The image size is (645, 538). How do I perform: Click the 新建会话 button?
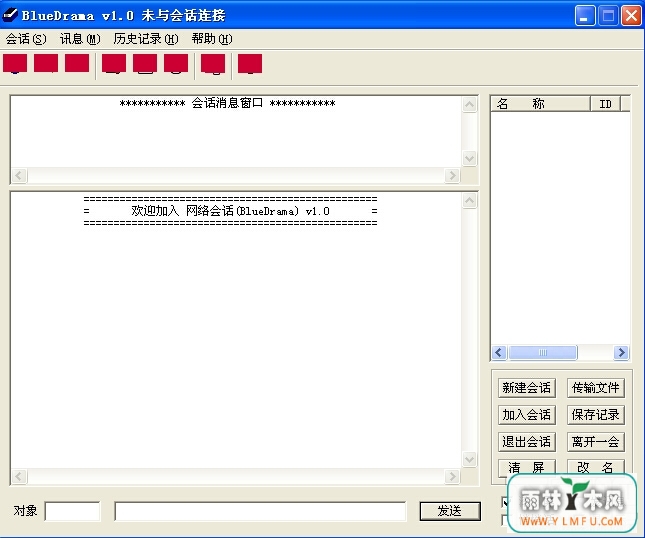pos(527,388)
